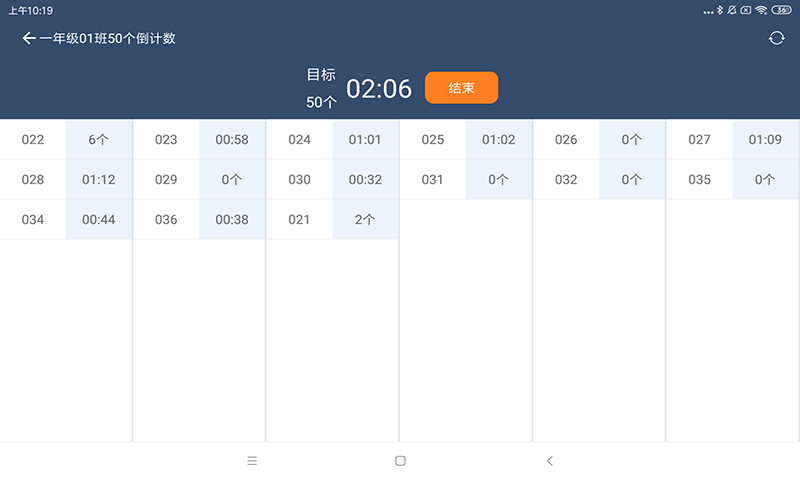Select student 023 row
800x480 pixels.
click(166, 140)
